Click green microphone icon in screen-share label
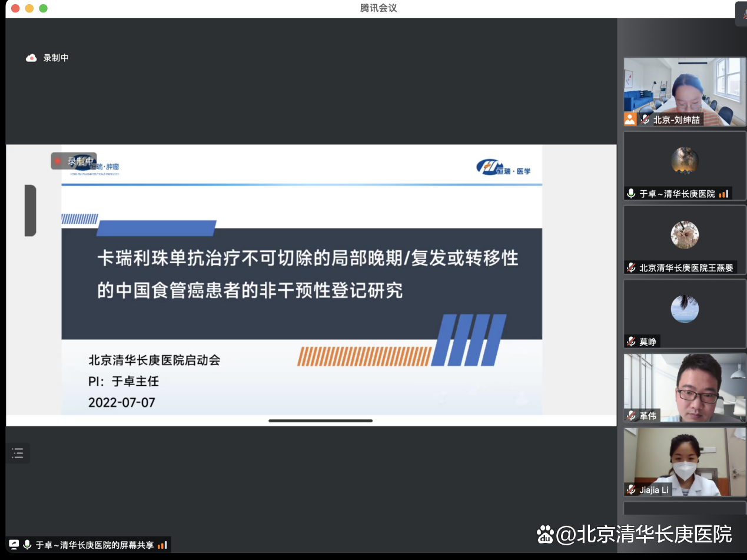747x560 pixels. point(27,545)
